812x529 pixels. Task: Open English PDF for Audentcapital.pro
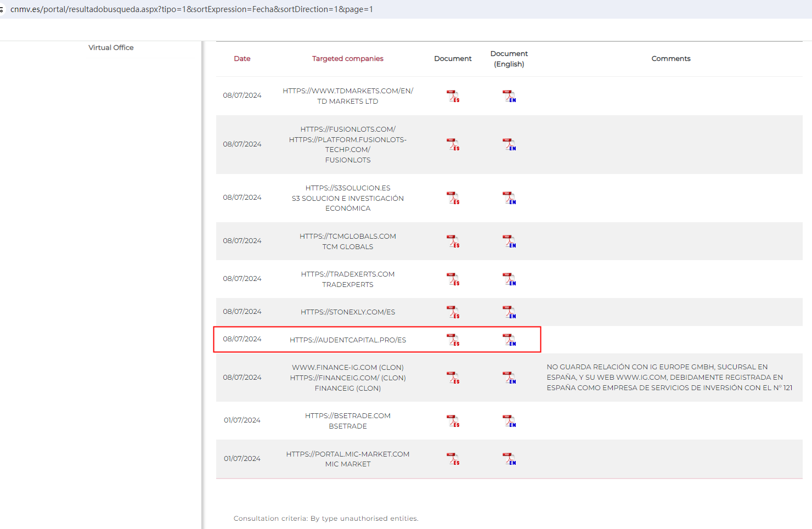tap(509, 340)
